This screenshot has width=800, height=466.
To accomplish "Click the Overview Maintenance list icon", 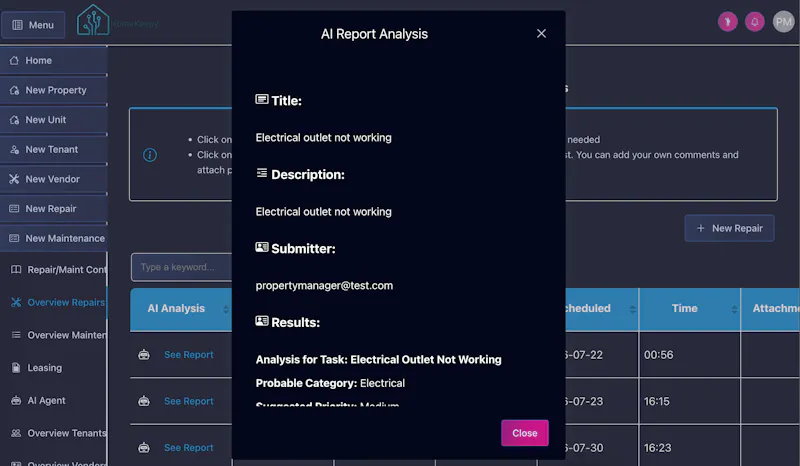I will 16,335.
